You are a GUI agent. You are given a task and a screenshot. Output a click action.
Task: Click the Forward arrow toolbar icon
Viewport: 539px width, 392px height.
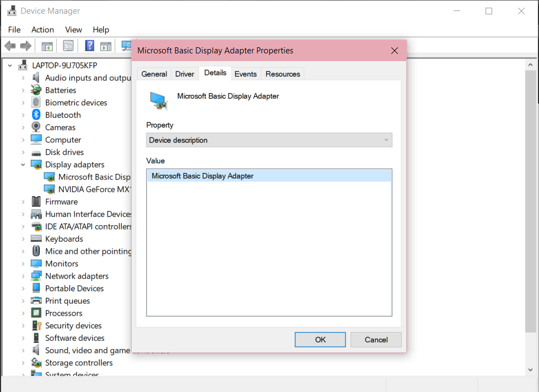(x=26, y=46)
